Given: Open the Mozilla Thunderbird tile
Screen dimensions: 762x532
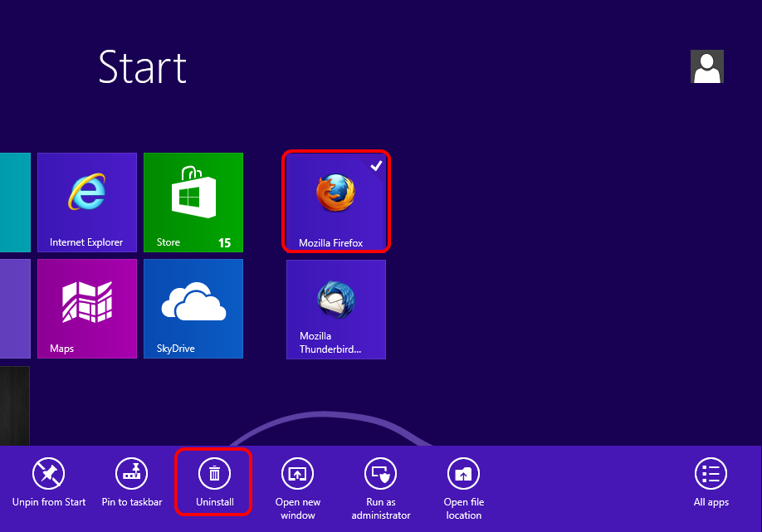Looking at the screenshot, I should [336, 310].
